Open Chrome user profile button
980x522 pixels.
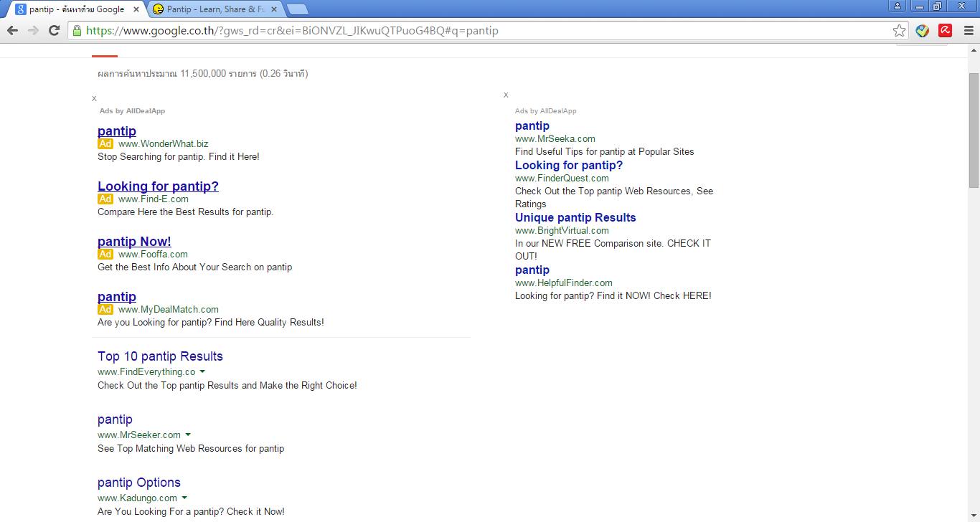tap(897, 6)
